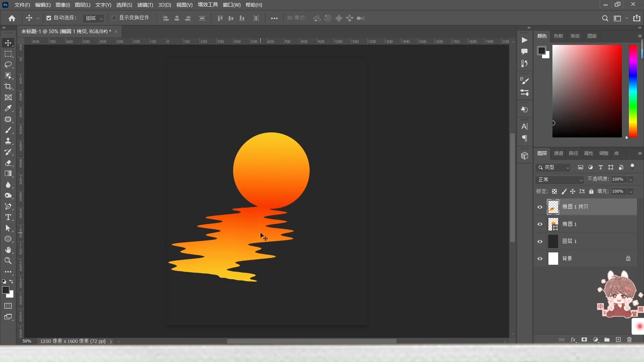Hide the 椭圆 1 layer
This screenshot has height=362, width=644.
(540, 224)
